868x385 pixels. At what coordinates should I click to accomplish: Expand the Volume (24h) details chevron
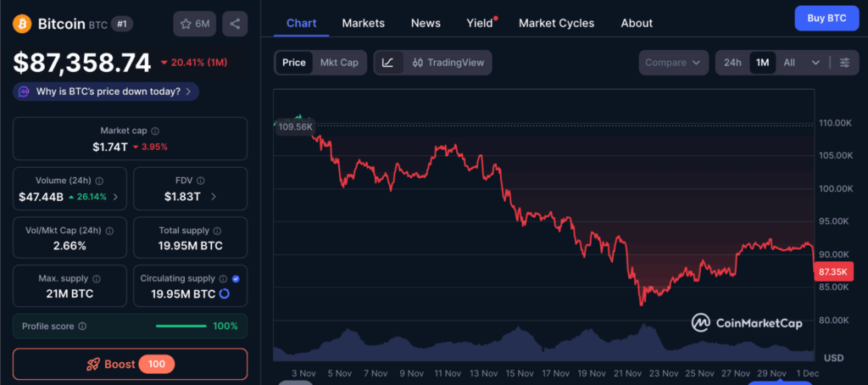click(115, 197)
